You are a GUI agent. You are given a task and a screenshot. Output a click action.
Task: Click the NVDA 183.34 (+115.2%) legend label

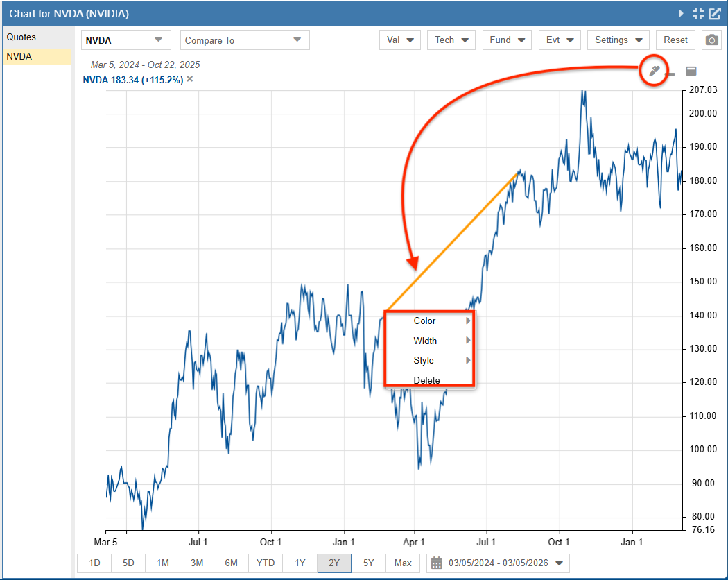(x=133, y=80)
